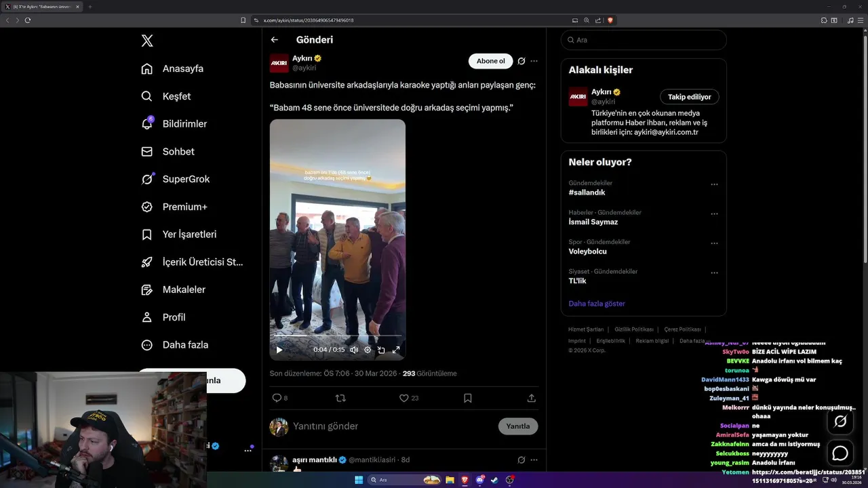868x488 pixels.
Task: Open Profil page
Action: coord(163,317)
